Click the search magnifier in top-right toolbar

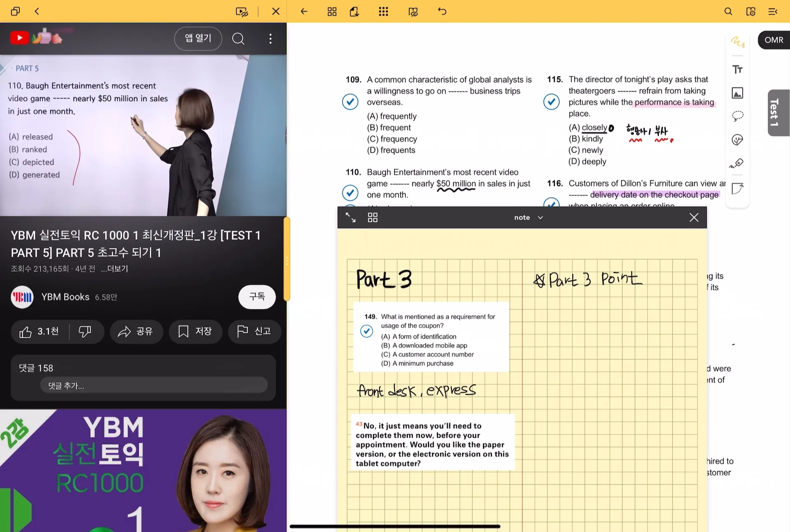(728, 12)
